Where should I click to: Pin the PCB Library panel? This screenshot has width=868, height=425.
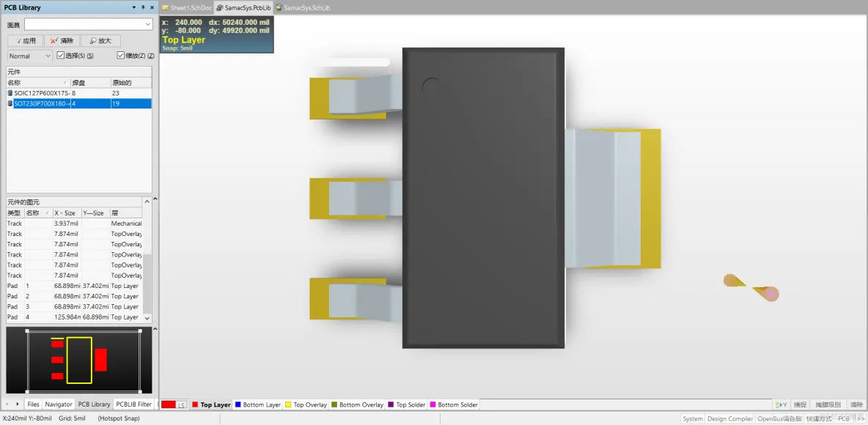coord(143,8)
